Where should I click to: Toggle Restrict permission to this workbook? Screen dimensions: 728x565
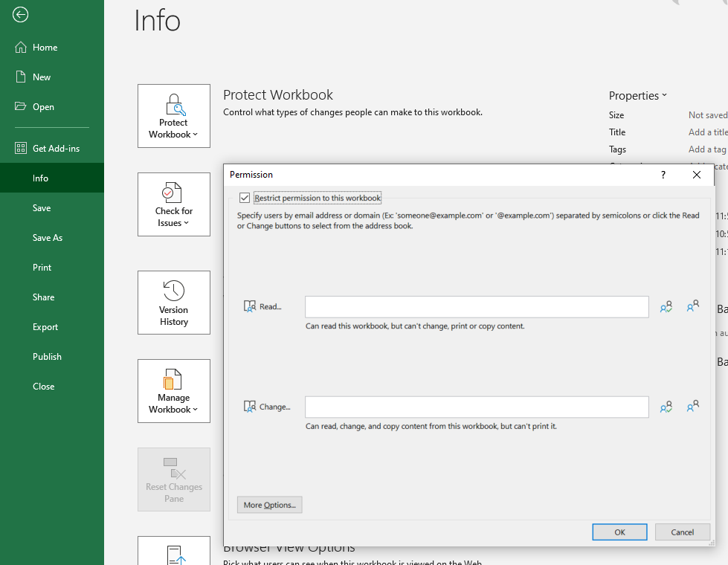click(x=245, y=197)
